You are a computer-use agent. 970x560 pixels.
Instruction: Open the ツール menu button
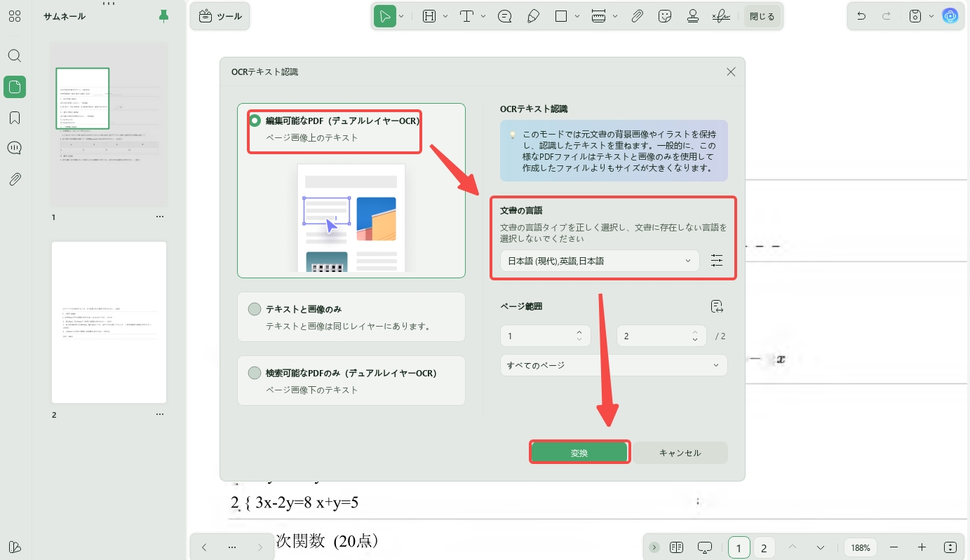[220, 16]
